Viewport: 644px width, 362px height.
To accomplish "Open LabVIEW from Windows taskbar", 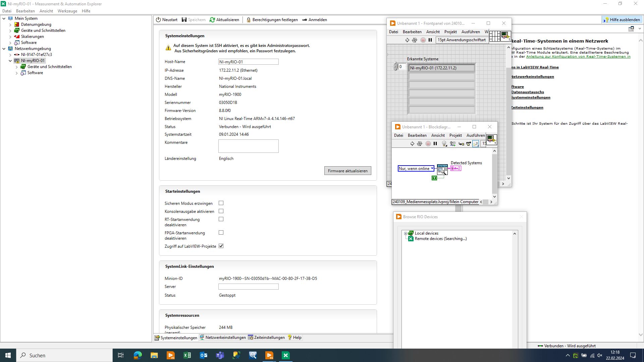I will point(269,355).
